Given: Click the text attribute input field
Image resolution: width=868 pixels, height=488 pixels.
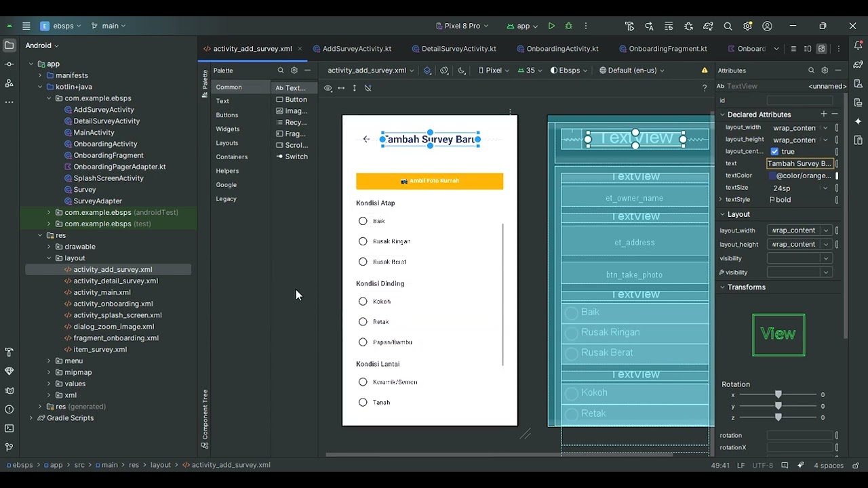Looking at the screenshot, I should (800, 163).
